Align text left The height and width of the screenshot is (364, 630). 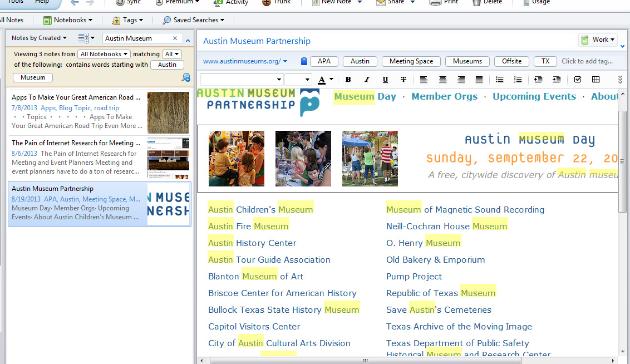pos(424,80)
